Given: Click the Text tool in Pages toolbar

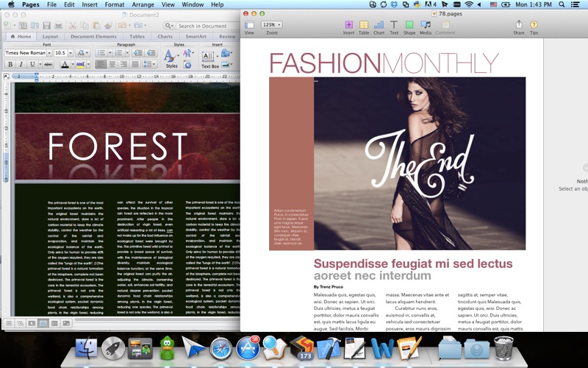Looking at the screenshot, I should [394, 25].
